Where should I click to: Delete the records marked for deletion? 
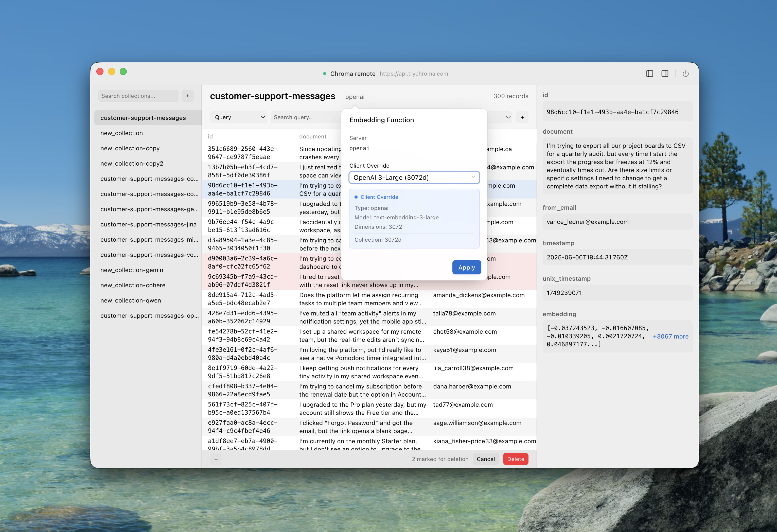(516, 459)
